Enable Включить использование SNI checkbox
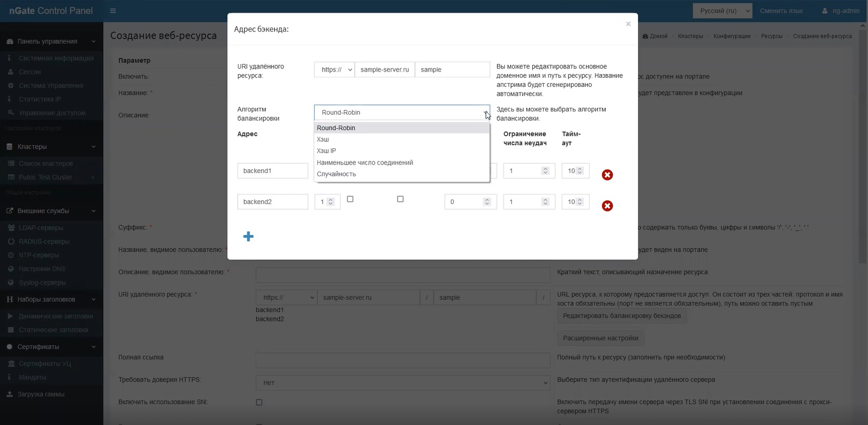 click(259, 402)
